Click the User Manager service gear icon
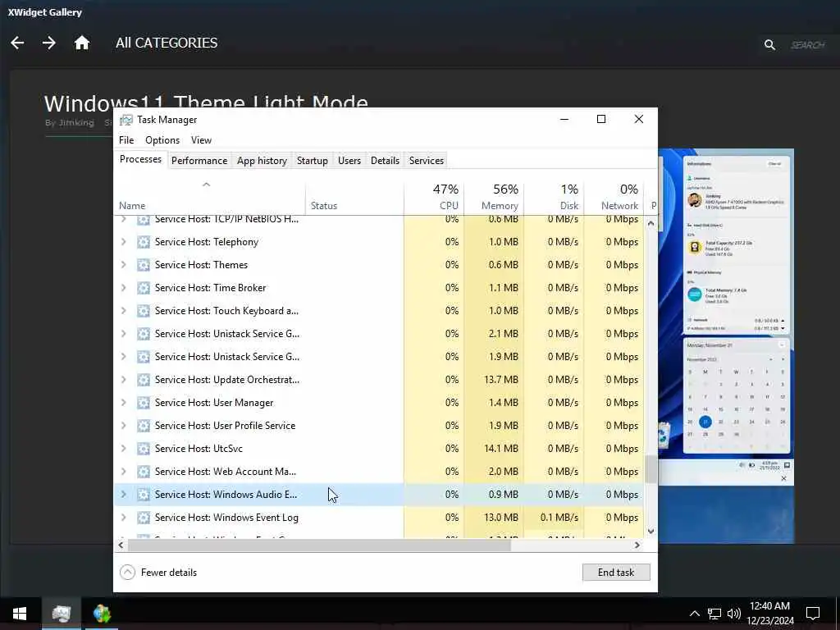Viewport: 840px width, 630px height. [x=143, y=403]
